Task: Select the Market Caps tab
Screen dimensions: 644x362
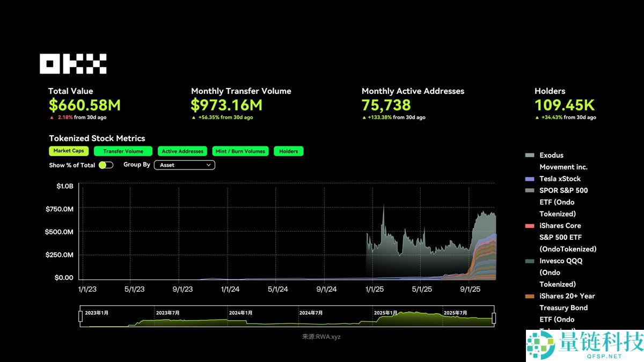Action: click(x=69, y=151)
